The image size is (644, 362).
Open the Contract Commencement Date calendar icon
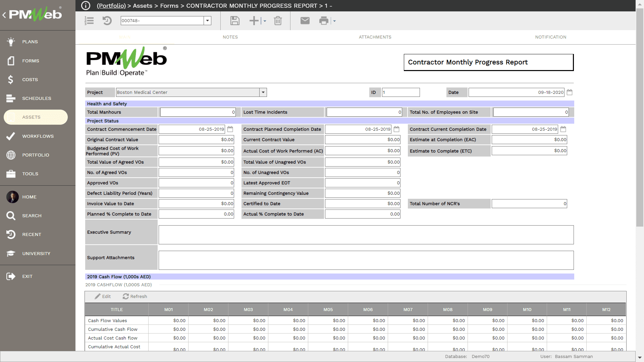[229, 129]
